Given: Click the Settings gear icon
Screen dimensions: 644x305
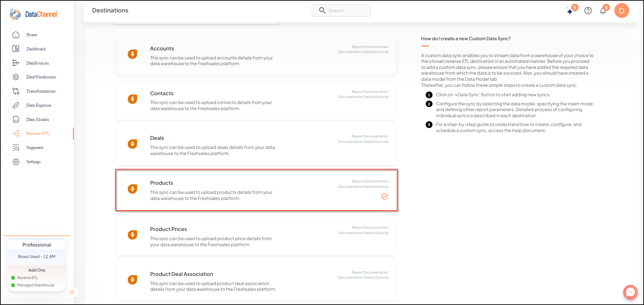Looking at the screenshot, I should tap(16, 162).
